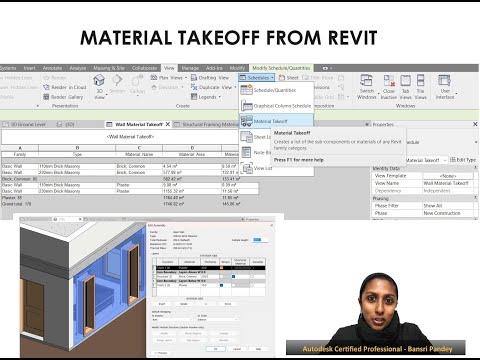Click the Elevation tool icon
The height and width of the screenshot is (360, 480).
154,87
